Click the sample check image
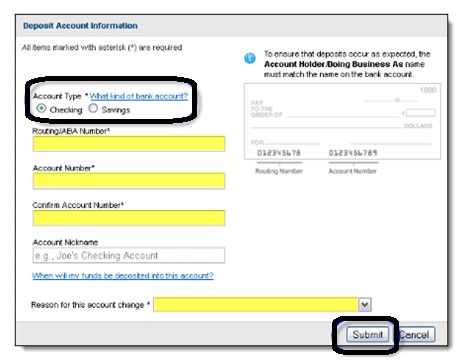 click(342, 121)
